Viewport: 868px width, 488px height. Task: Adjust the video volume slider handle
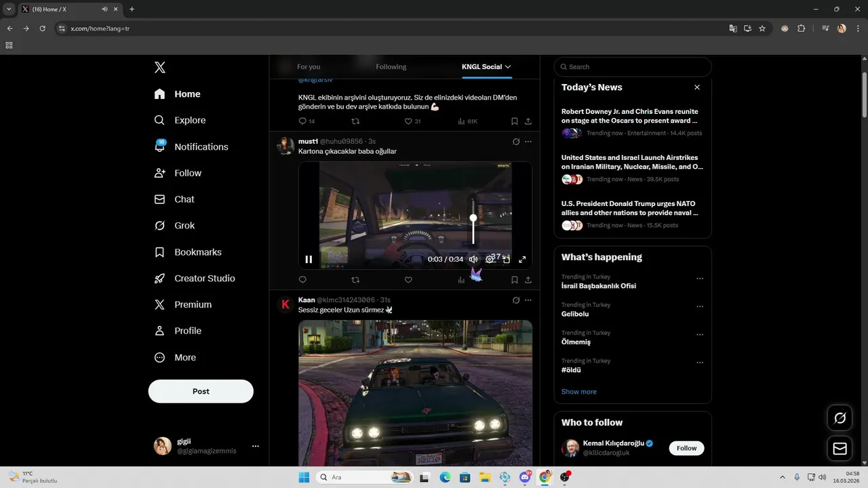473,218
